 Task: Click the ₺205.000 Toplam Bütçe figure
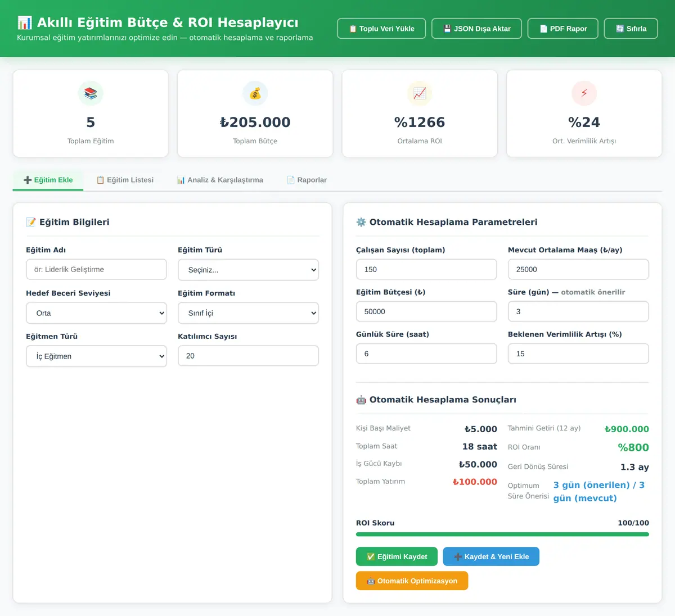coord(255,122)
